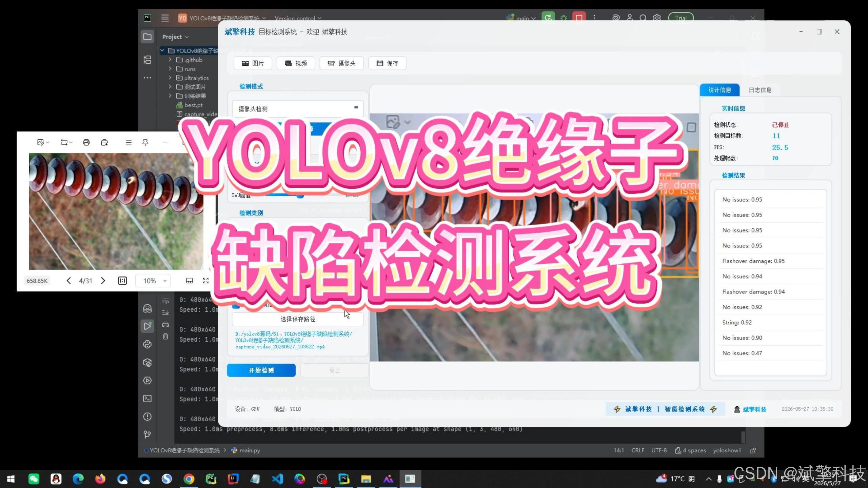Viewport: 868px width, 488px height.
Task: Click the 视频 video input button
Action: (x=296, y=63)
